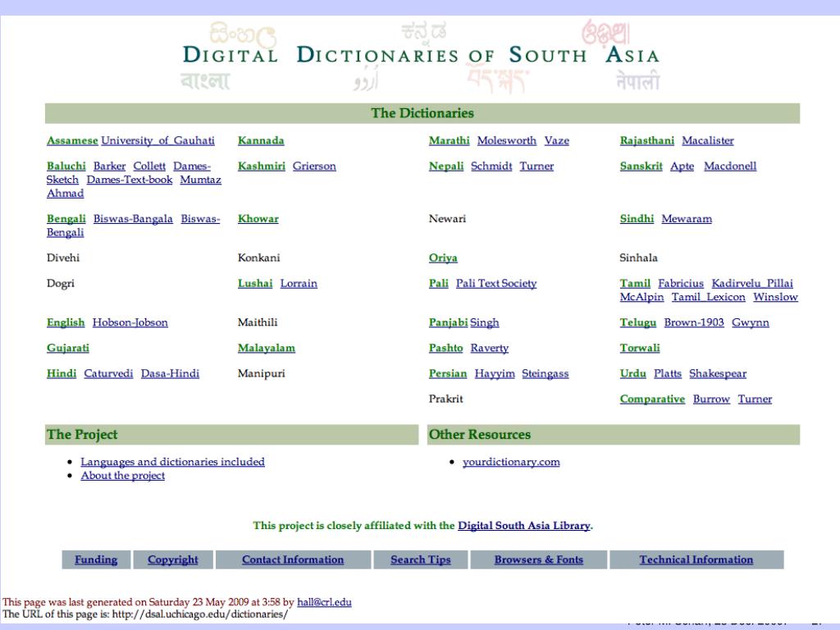Open Languages and dictionaries included

point(172,462)
